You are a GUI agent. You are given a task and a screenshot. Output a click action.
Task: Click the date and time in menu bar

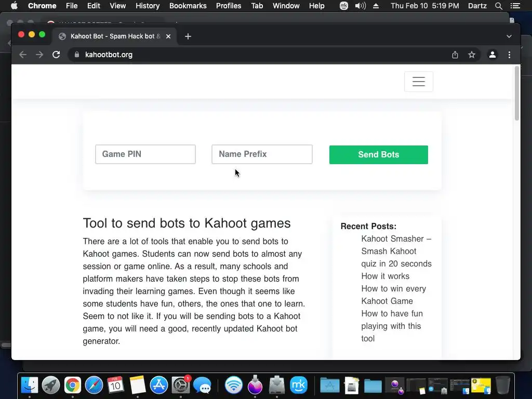[425, 6]
